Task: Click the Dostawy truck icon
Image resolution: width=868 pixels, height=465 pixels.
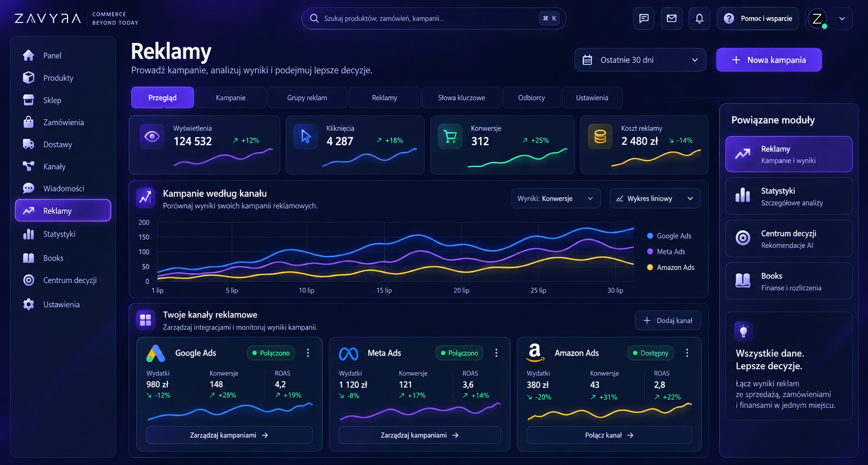Action: [x=28, y=144]
